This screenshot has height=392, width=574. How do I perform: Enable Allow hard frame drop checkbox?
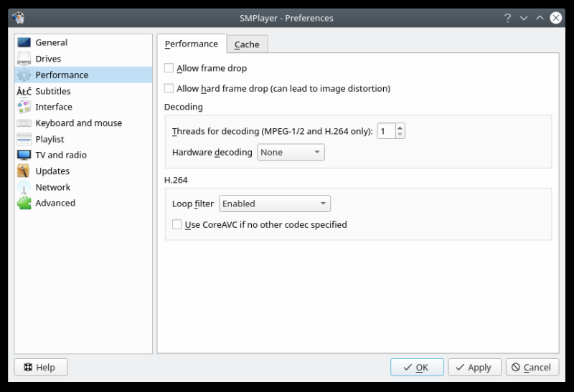tap(169, 88)
